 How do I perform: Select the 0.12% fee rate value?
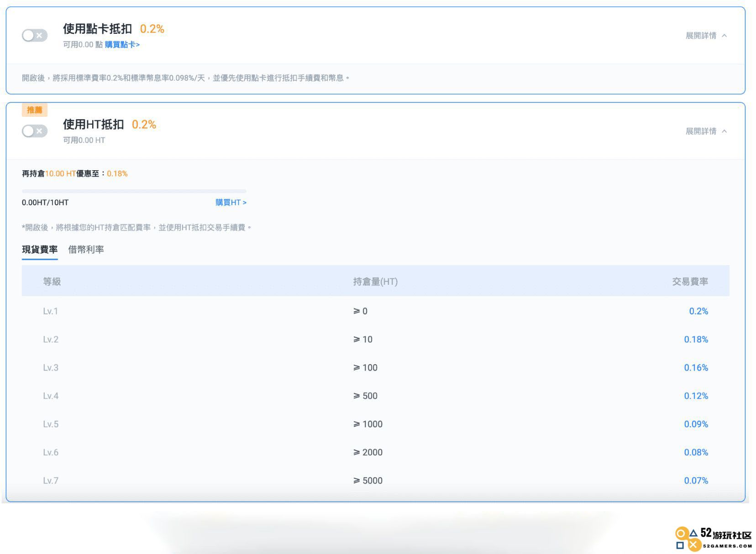pos(696,396)
